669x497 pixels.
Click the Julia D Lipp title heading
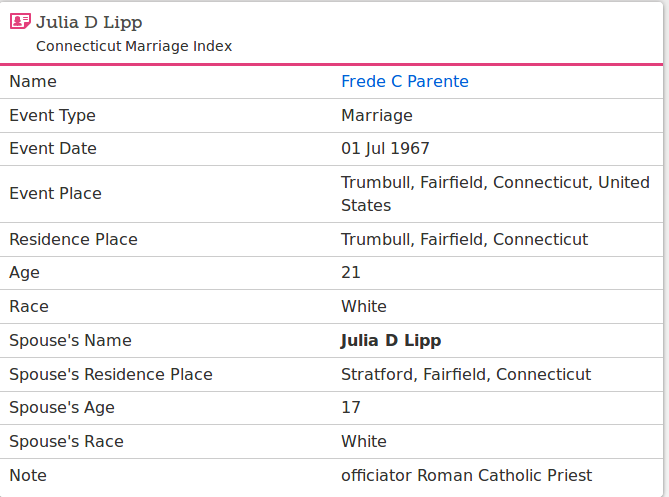coord(89,23)
